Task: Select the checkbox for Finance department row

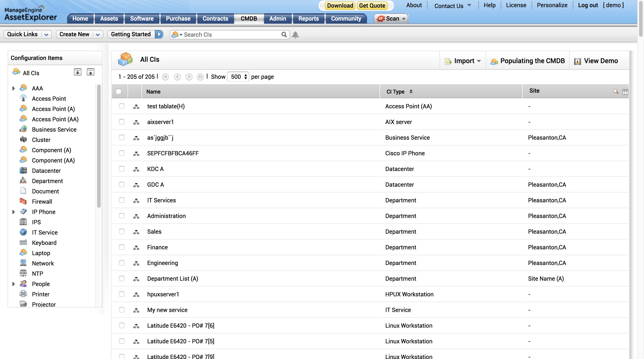Action: point(122,247)
